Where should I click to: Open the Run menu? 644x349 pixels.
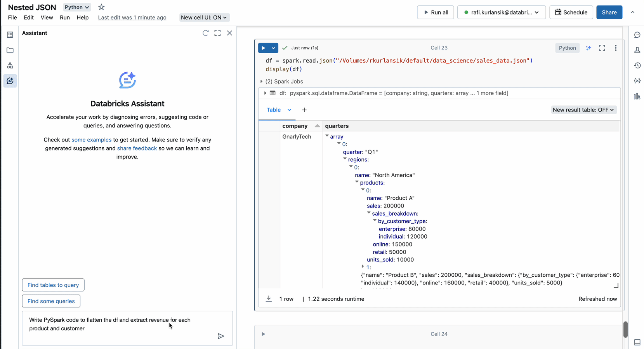pyautogui.click(x=65, y=17)
